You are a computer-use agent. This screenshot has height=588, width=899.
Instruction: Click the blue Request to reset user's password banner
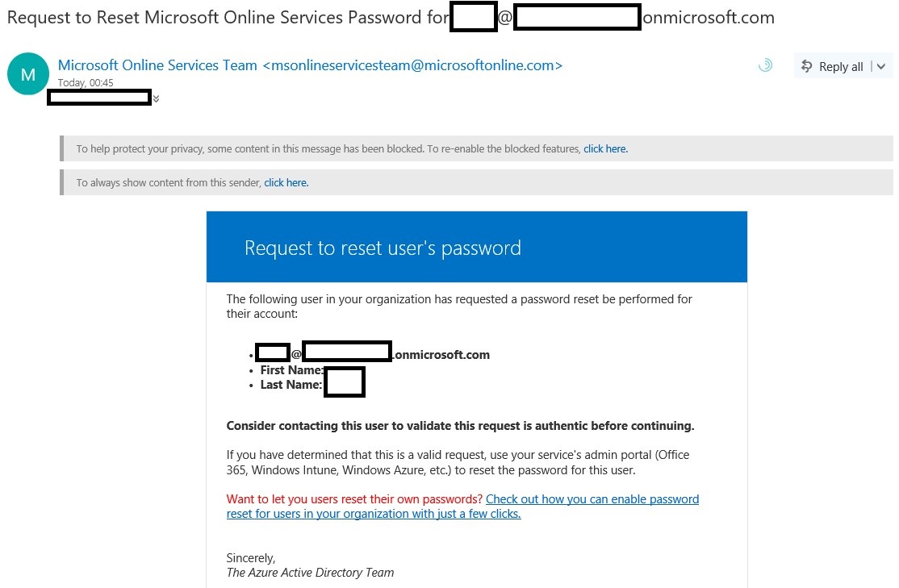476,247
